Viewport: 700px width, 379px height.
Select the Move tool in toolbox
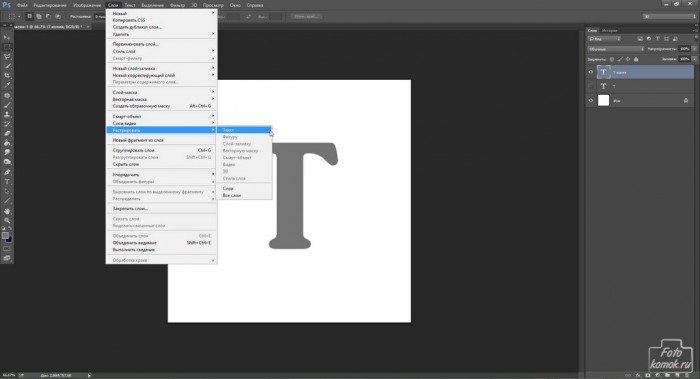(x=7, y=37)
